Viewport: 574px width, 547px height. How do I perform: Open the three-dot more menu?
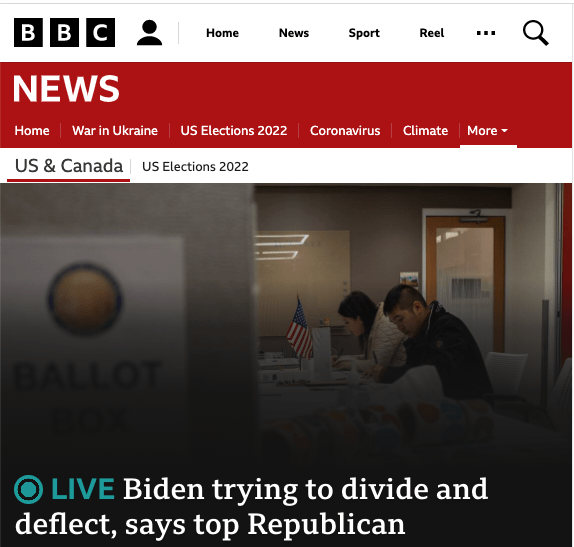486,33
